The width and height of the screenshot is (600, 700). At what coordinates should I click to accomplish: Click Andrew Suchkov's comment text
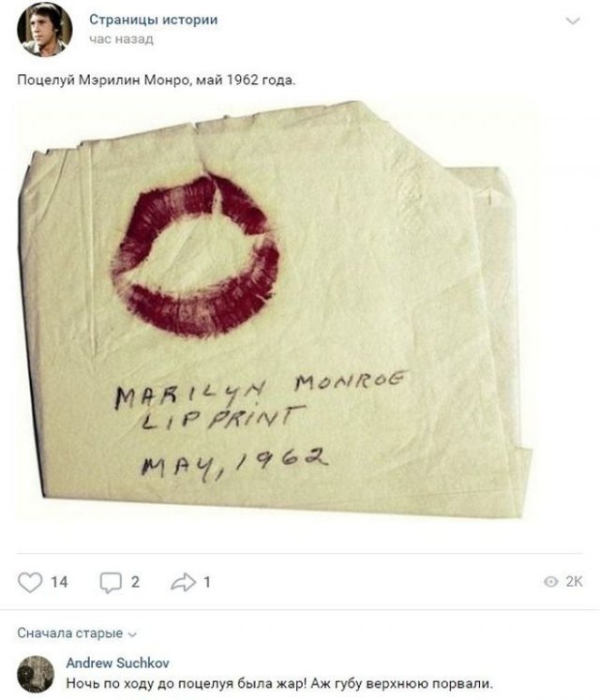tap(279, 683)
